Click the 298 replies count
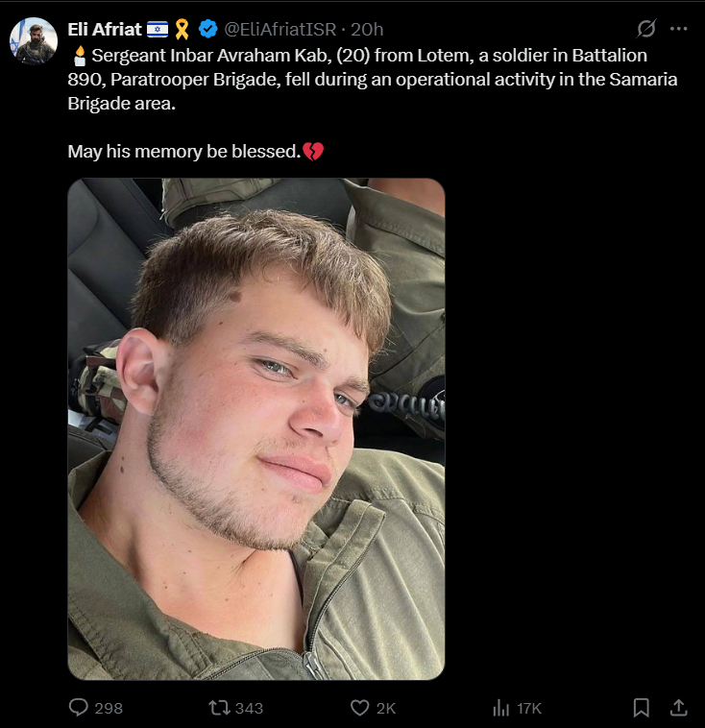The height and width of the screenshot is (728, 705). tap(109, 708)
